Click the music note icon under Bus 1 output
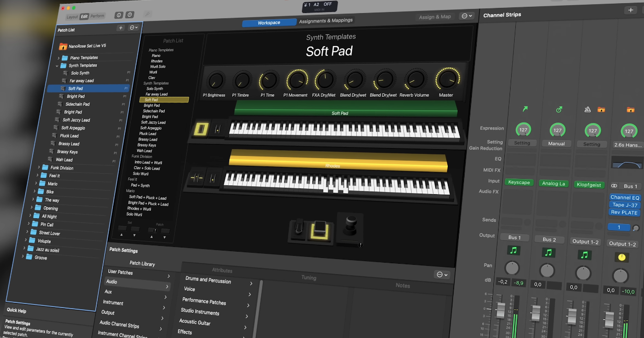The height and width of the screenshot is (338, 644). (x=514, y=250)
